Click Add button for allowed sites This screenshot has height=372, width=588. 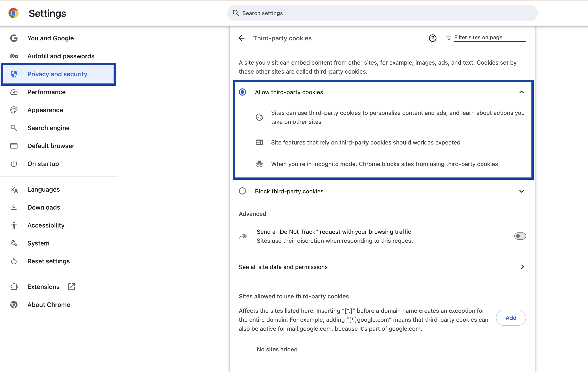[511, 317]
